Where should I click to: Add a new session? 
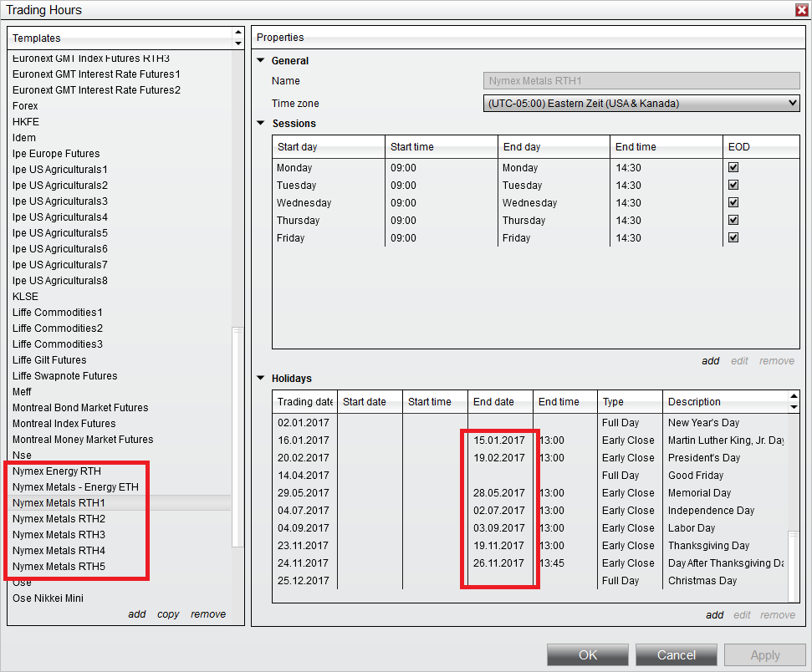click(711, 361)
